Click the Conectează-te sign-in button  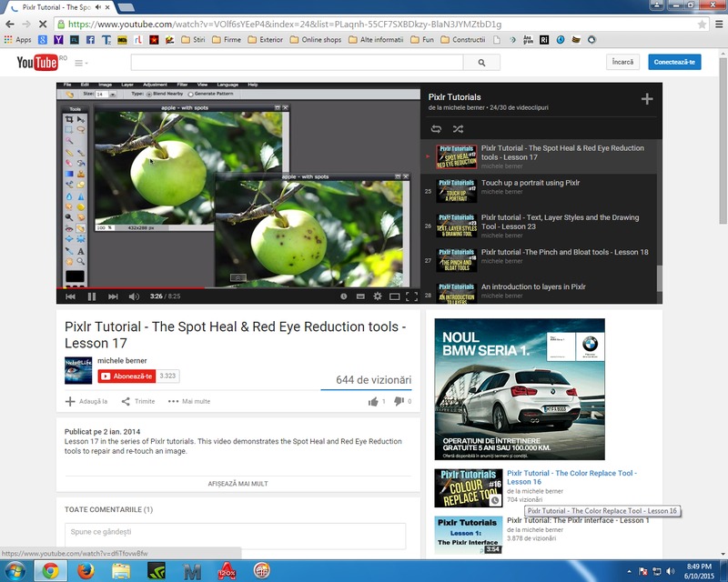click(x=674, y=62)
